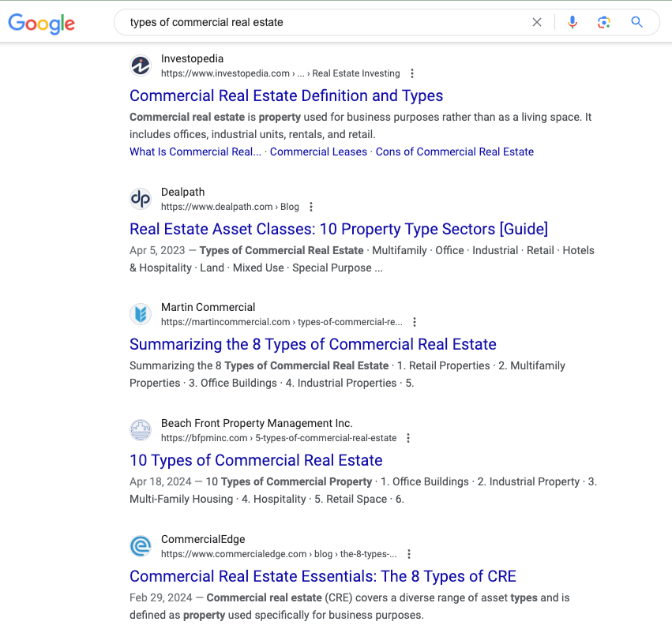
Task: Click the CommercialEdge site name
Action: 203,540
